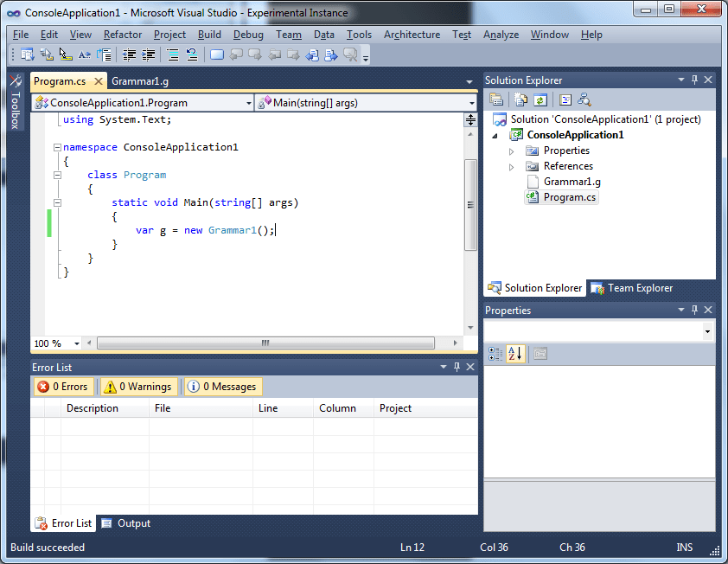The image size is (728, 564).
Task: Expand the References tree node
Action: [x=511, y=167]
